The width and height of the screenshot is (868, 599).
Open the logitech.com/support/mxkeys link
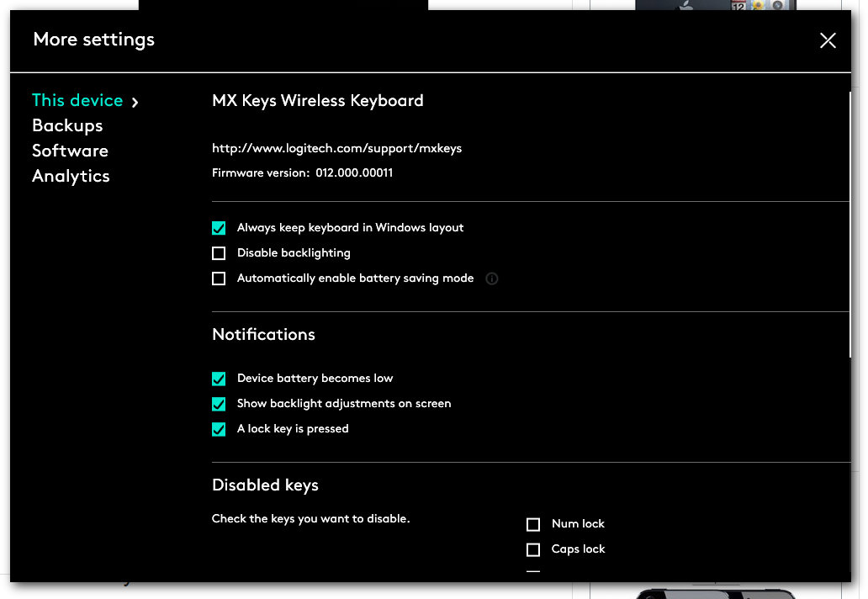[336, 148]
